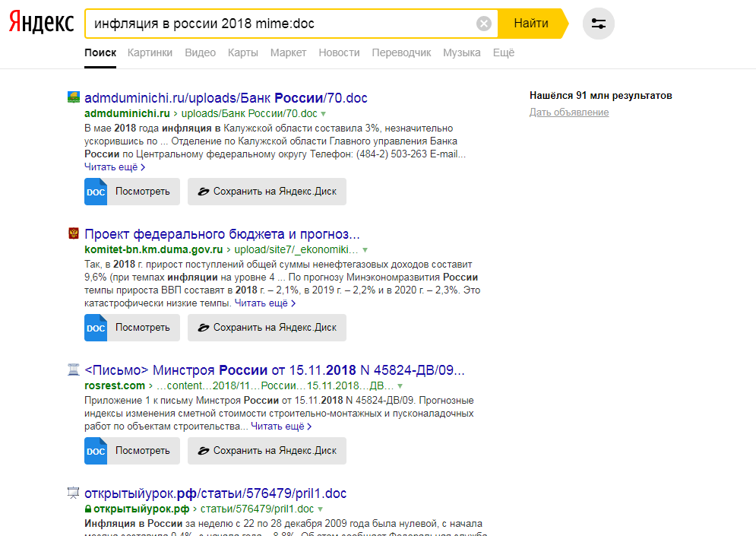Save rosrest.com document to Яндекс.Диск
The height and width of the screenshot is (536, 756).
pyautogui.click(x=267, y=451)
